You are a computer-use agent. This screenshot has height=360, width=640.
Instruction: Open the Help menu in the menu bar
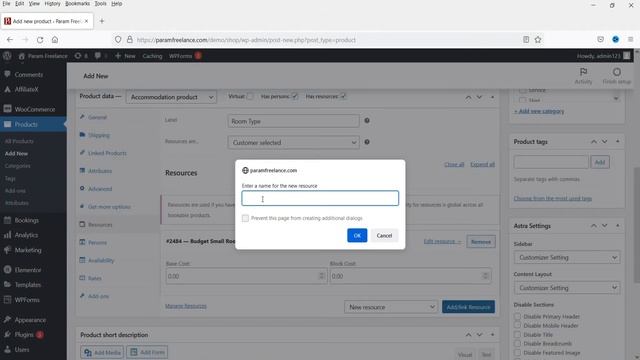(x=117, y=4)
